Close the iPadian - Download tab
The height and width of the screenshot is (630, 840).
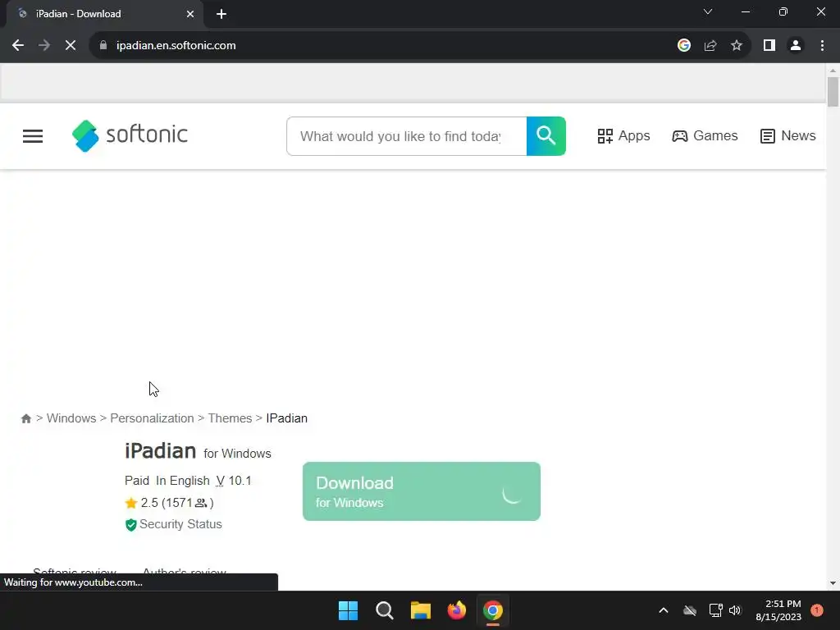point(190,14)
